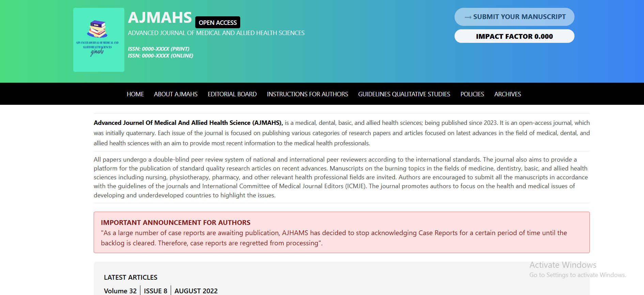Click the Issue 8 label
This screenshot has width=644, height=295.
[x=156, y=291]
